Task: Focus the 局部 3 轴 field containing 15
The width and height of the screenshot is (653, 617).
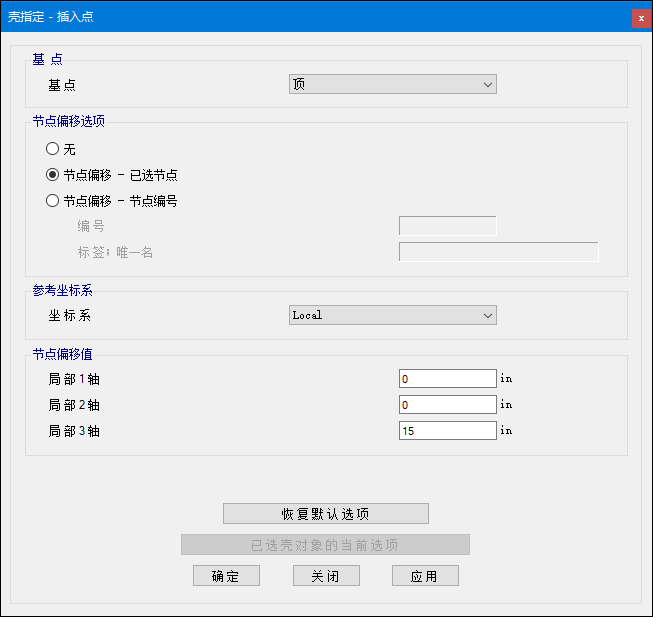Action: (447, 431)
